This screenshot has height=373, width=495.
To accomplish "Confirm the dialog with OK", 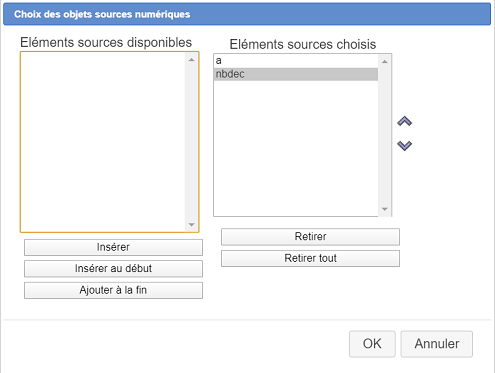I will 372,344.
